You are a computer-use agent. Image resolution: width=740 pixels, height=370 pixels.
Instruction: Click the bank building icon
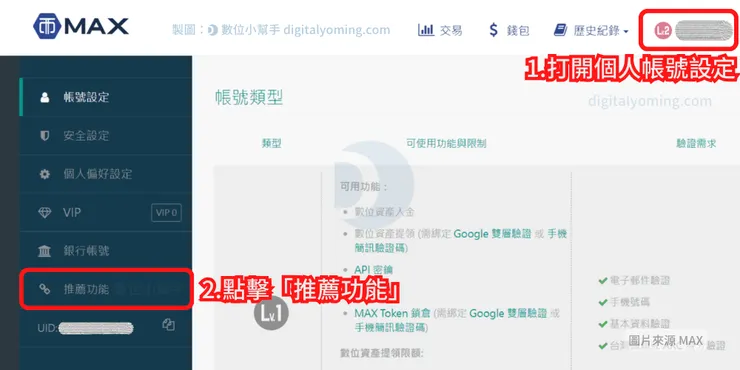tap(45, 251)
